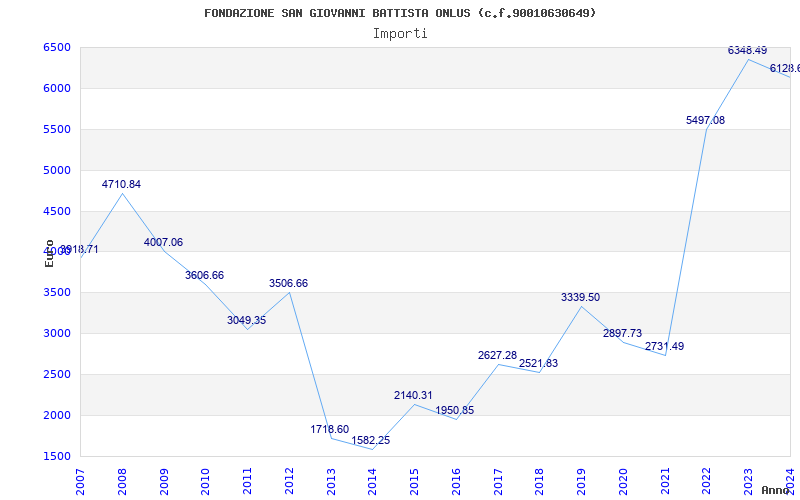Select the 3339.50 data label for 2019

coord(580,298)
